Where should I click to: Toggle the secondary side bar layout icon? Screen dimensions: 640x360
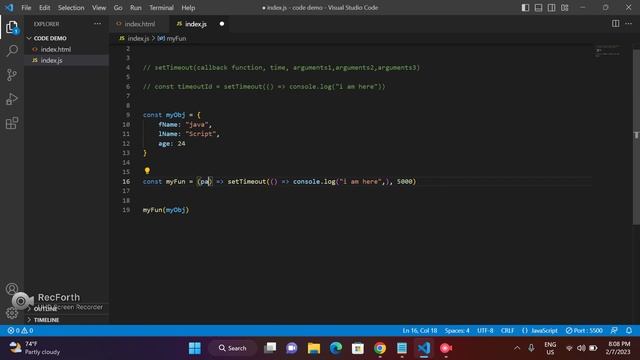pos(551,7)
